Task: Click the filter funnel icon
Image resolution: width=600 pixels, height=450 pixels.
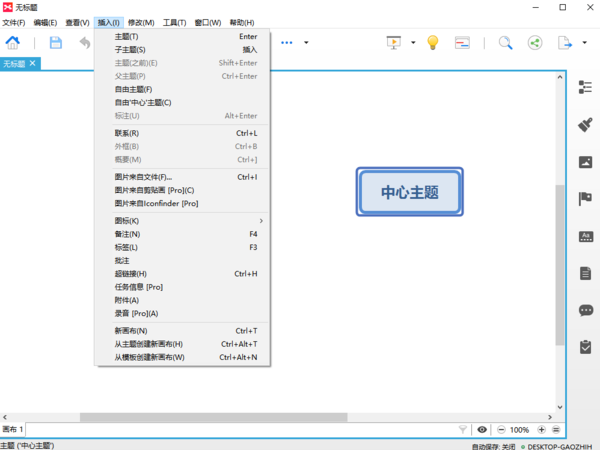Action: point(463,430)
